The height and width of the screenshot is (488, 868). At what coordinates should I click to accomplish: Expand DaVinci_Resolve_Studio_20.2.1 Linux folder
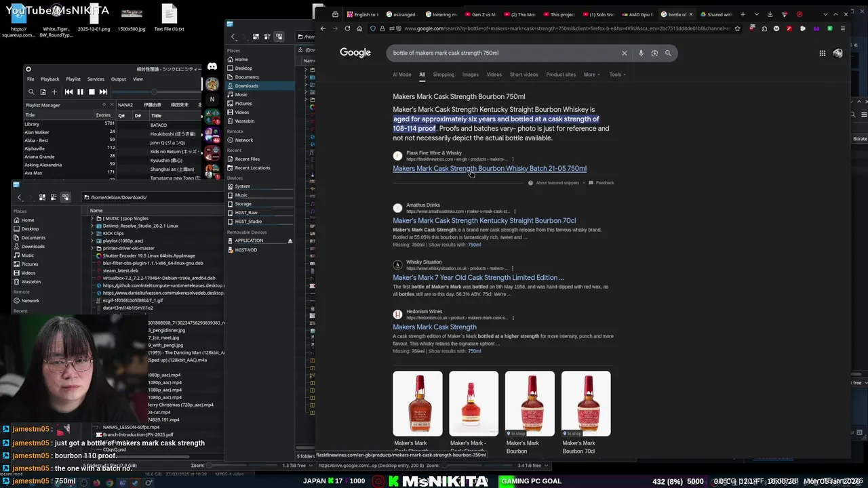[92, 226]
